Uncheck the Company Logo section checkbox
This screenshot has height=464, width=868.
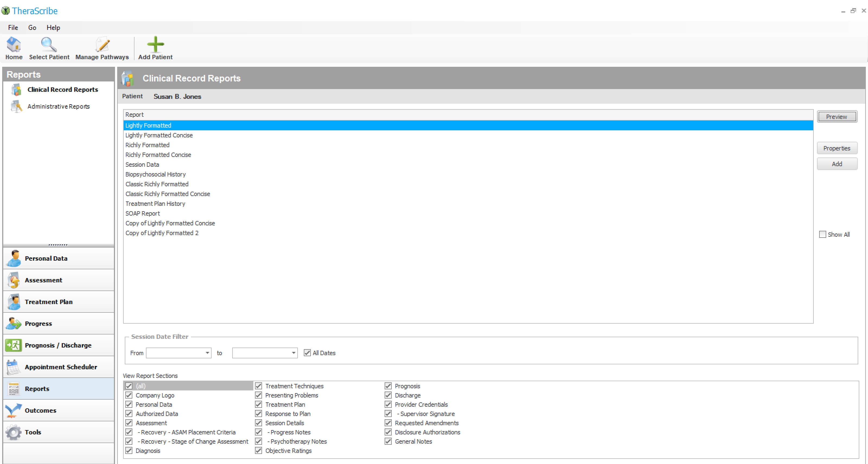click(129, 395)
